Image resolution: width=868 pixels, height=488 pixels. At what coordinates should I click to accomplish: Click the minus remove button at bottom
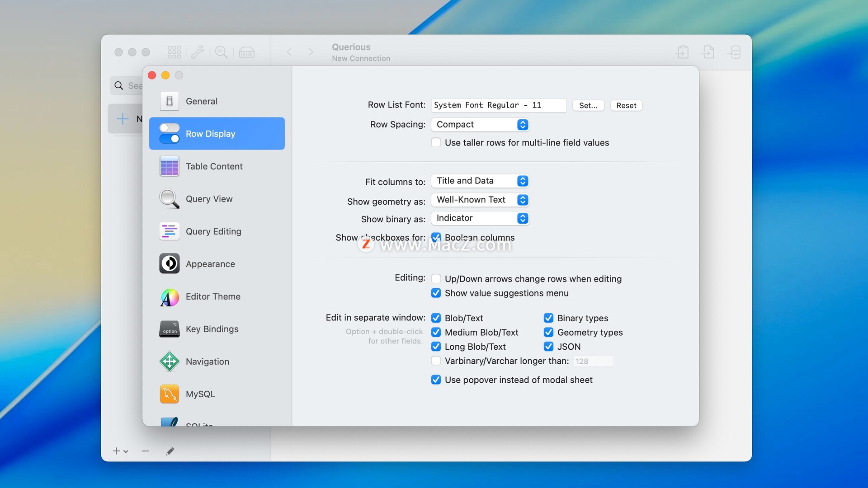coord(145,451)
